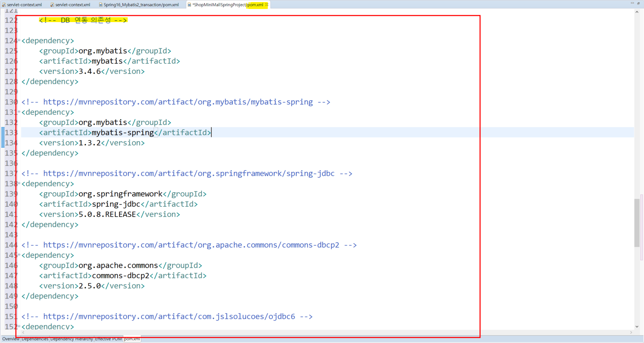Image resolution: width=644 pixels, height=343 pixels.
Task: Maximize the editor area using the top-right icon
Action: (638, 3)
